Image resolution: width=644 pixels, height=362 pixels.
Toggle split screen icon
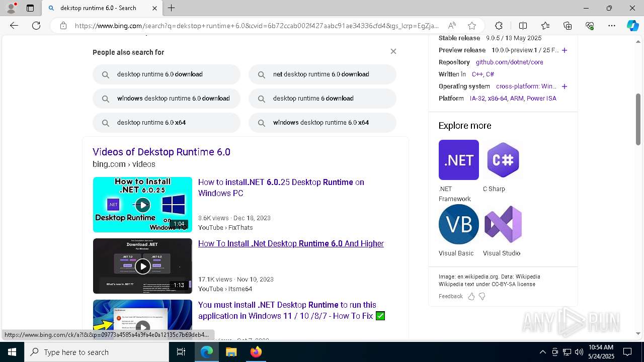coord(523,26)
